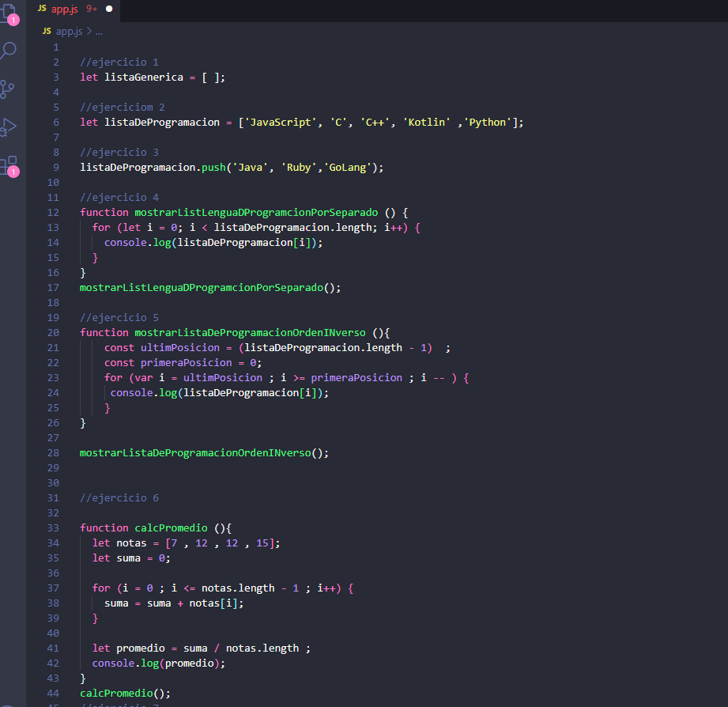The height and width of the screenshot is (707, 728).
Task: Click the 'push' method on line 9
Action: [x=213, y=167]
